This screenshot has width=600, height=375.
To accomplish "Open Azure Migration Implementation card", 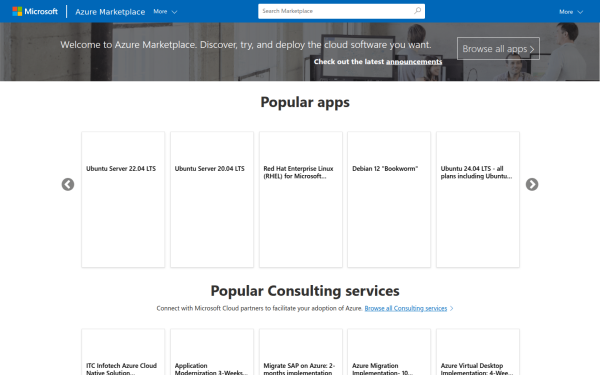I will (389, 352).
